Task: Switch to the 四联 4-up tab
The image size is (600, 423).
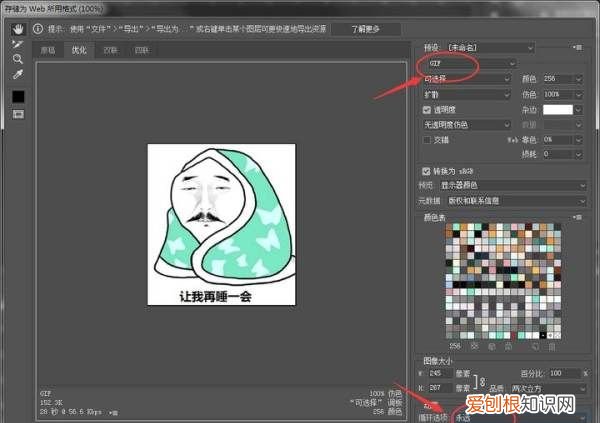Action: [x=141, y=50]
